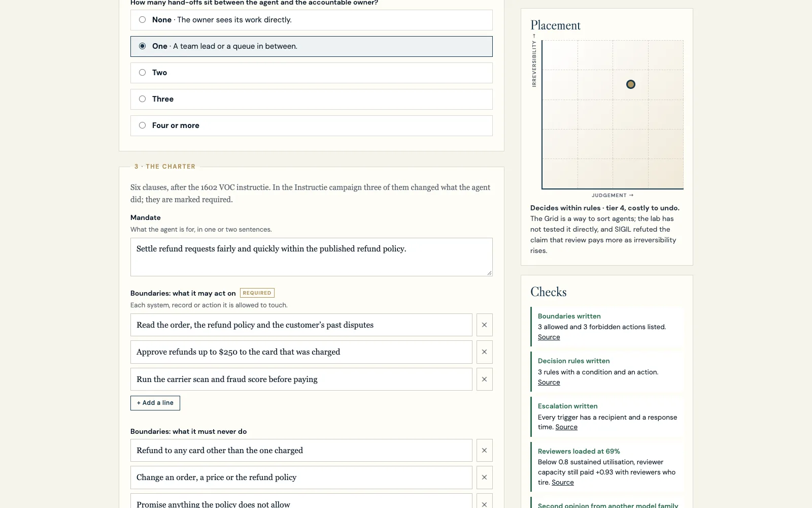Follow Source link in Escalation written check
This screenshot has width=812, height=508.
pyautogui.click(x=566, y=427)
